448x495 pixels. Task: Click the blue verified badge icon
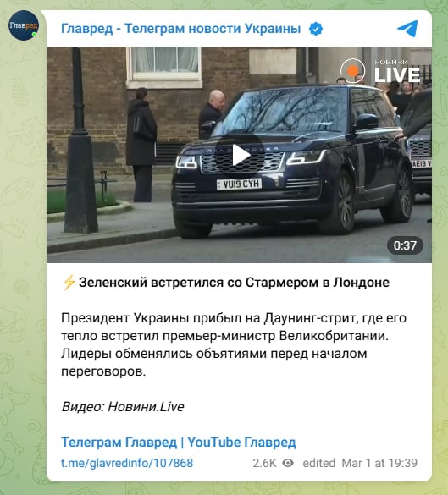click(x=316, y=29)
